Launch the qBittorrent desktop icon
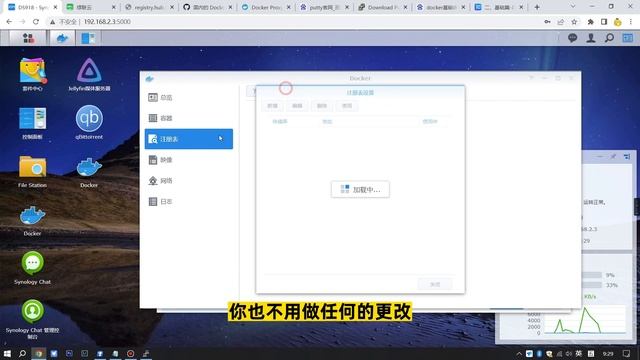Viewport: 640px width, 360px height. click(89, 122)
